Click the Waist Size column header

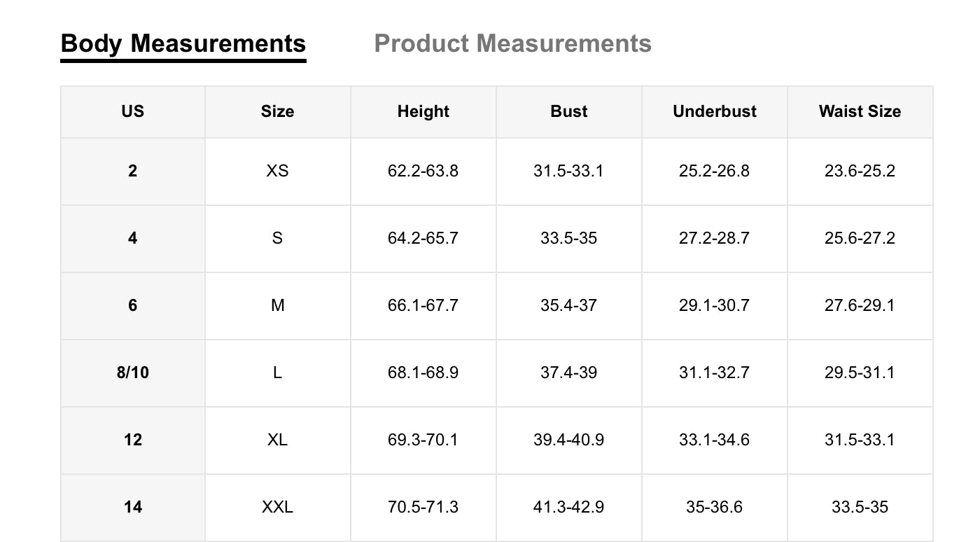tap(860, 111)
